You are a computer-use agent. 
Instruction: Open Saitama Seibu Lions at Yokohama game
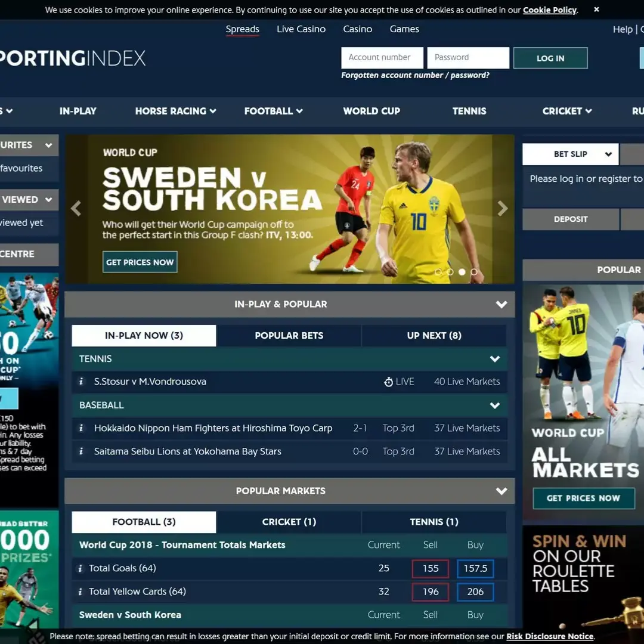pos(188,451)
